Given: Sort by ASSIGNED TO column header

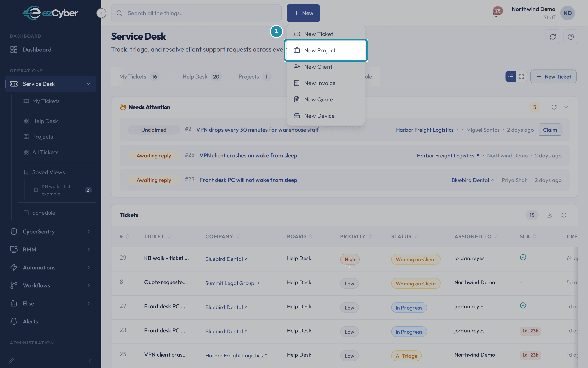Looking at the screenshot, I should tap(476, 236).
